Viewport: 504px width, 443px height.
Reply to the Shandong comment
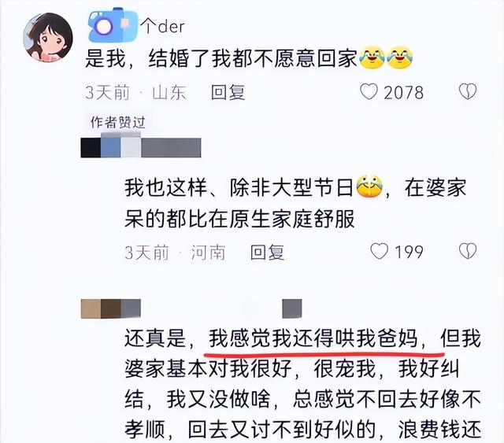228,93
